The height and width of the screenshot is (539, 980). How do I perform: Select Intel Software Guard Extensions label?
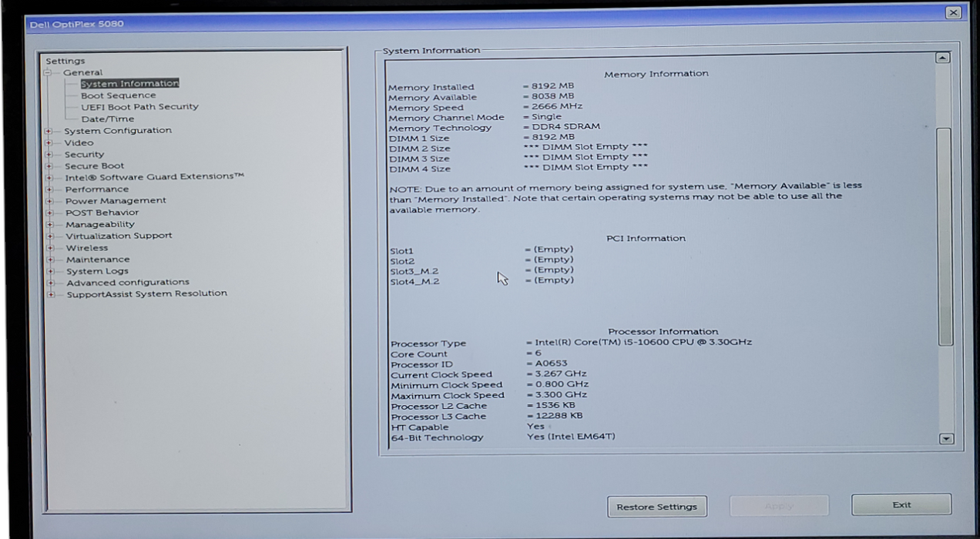[x=154, y=177]
